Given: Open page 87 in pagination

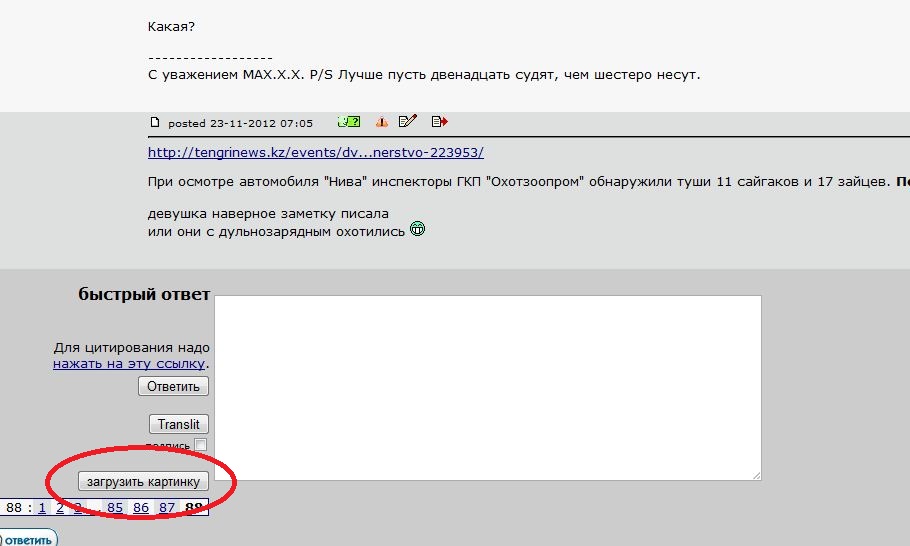Looking at the screenshot, I should click(x=167, y=508).
